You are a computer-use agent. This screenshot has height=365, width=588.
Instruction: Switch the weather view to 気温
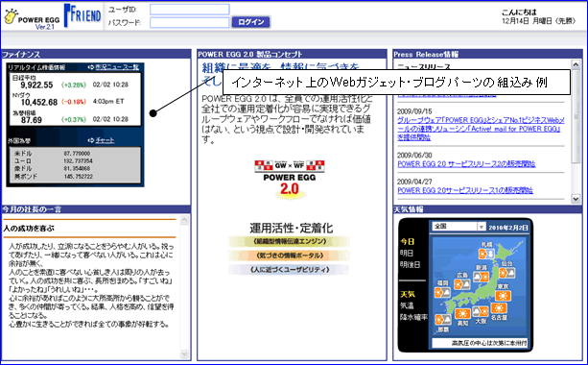tap(407, 305)
